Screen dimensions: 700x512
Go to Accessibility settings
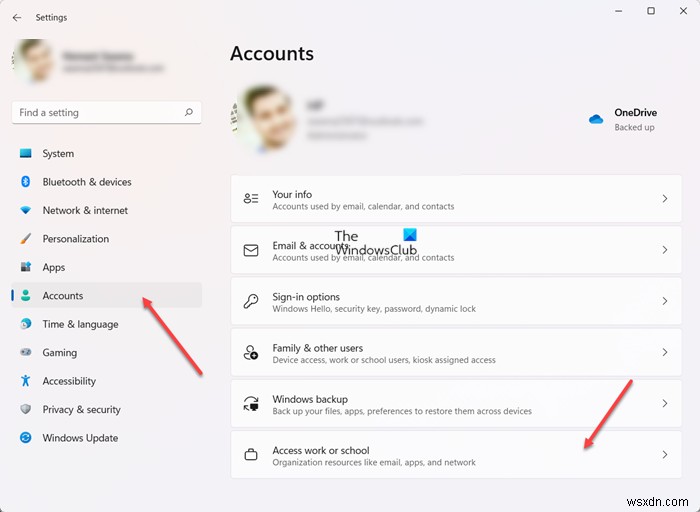107,381
